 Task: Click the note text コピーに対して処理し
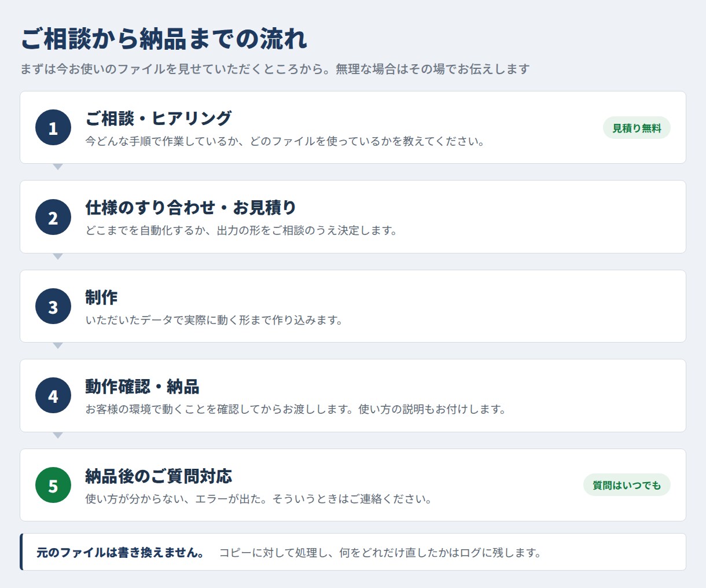click(380, 553)
